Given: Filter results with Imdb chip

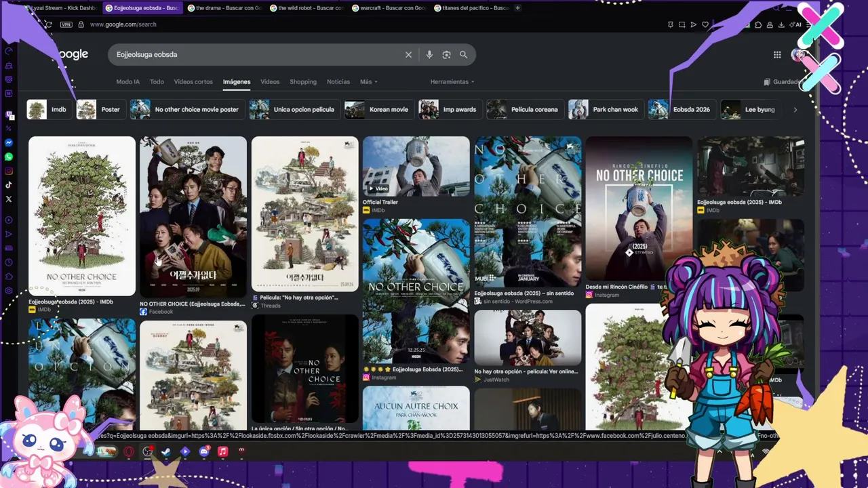Looking at the screenshot, I should coord(50,110).
